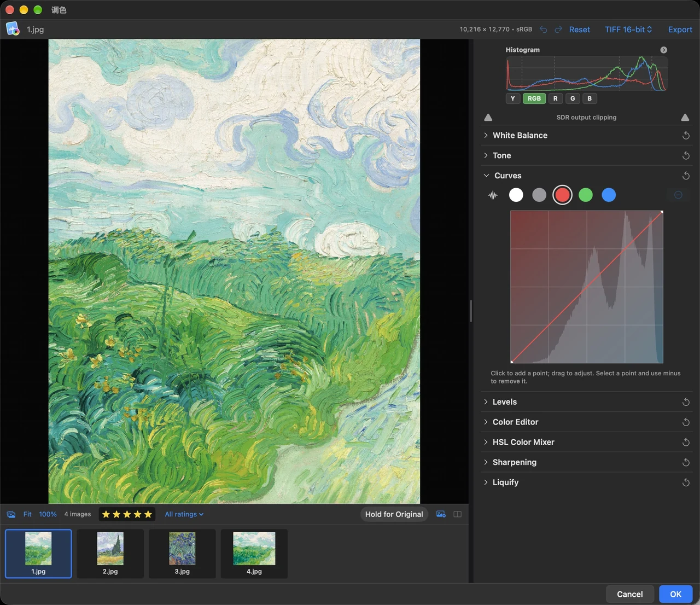Toggle shadow clipping warning triangle
The height and width of the screenshot is (605, 700).
tap(488, 118)
